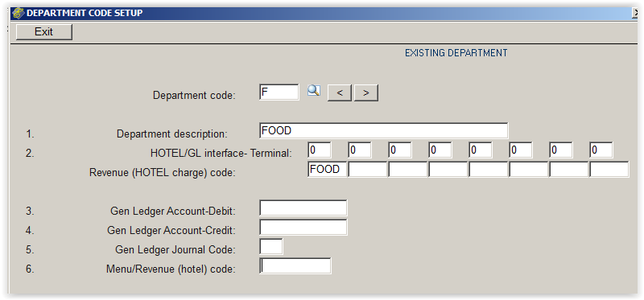The image size is (644, 300).
Task: Click Department description field containing FOOD
Action: click(x=384, y=130)
